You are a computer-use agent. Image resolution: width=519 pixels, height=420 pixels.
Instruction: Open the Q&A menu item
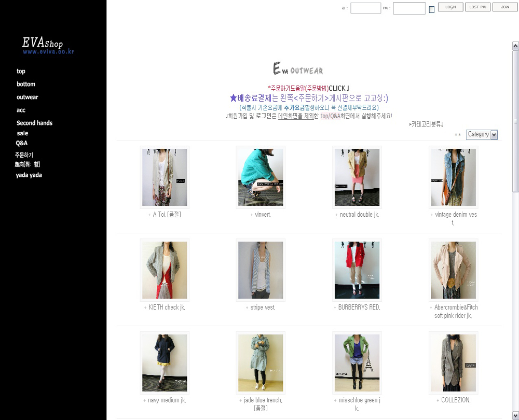22,143
